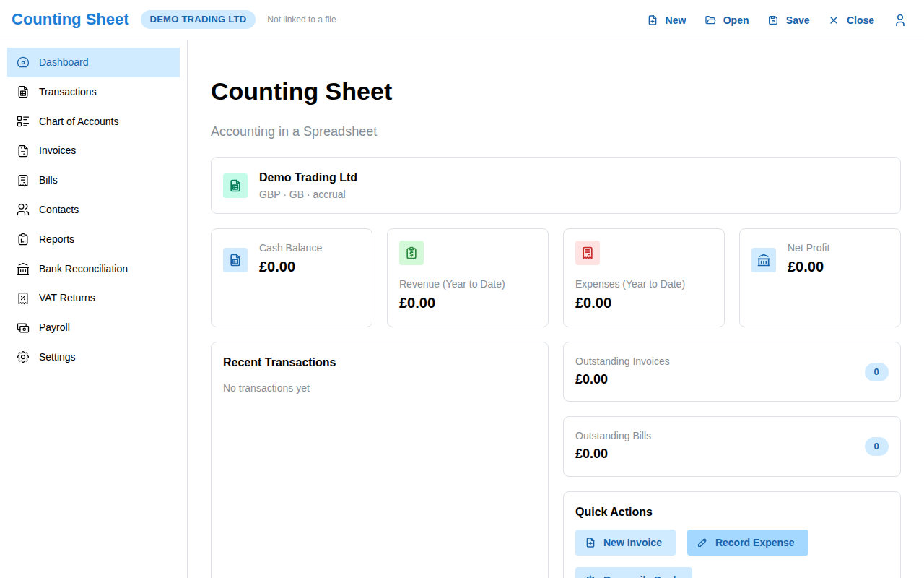The image size is (924, 578).
Task: Click the green spreadsheet icon beside Demo Trading Ltd
Action: click(235, 186)
